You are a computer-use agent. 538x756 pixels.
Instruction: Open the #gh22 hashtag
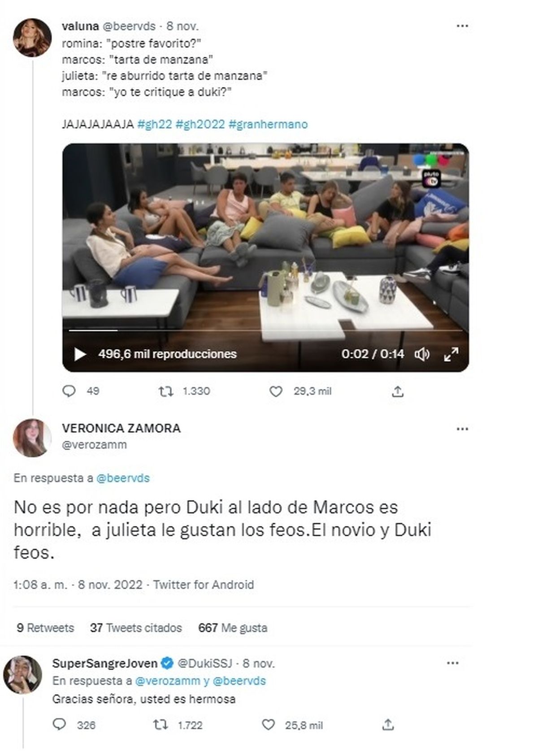click(155, 124)
